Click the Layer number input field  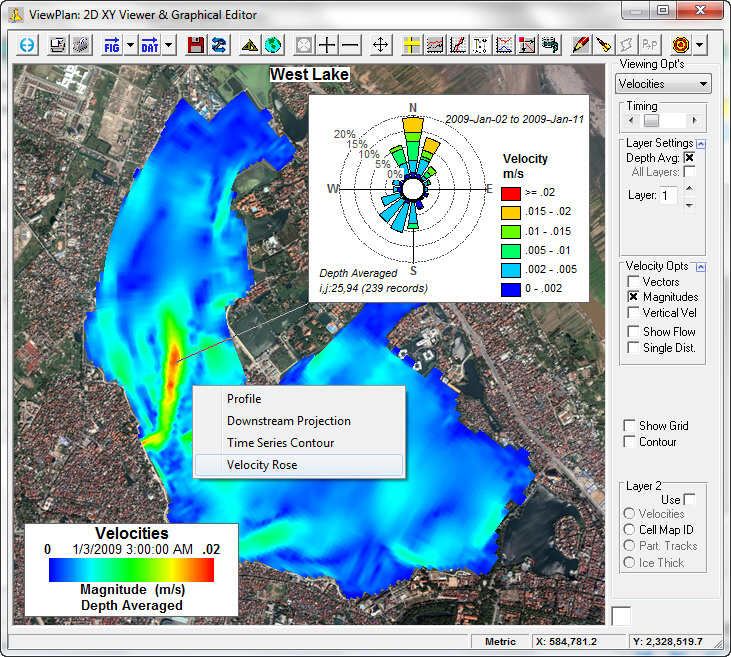pyautogui.click(x=668, y=195)
